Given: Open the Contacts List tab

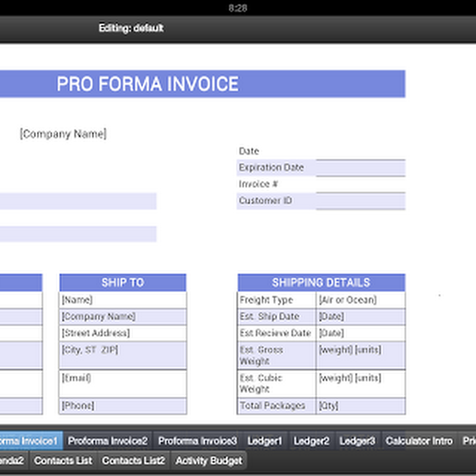Looking at the screenshot, I should (63, 461).
